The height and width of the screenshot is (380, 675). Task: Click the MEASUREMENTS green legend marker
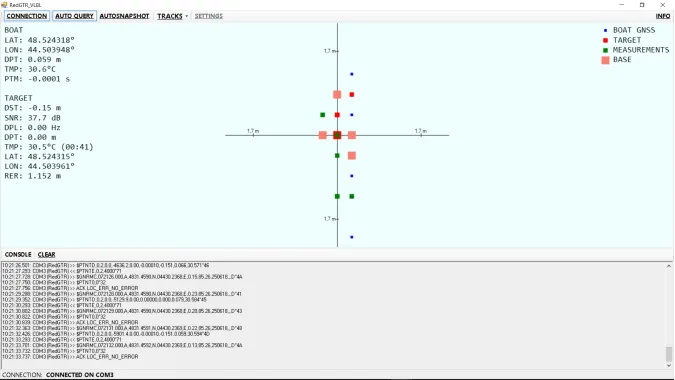click(x=605, y=50)
